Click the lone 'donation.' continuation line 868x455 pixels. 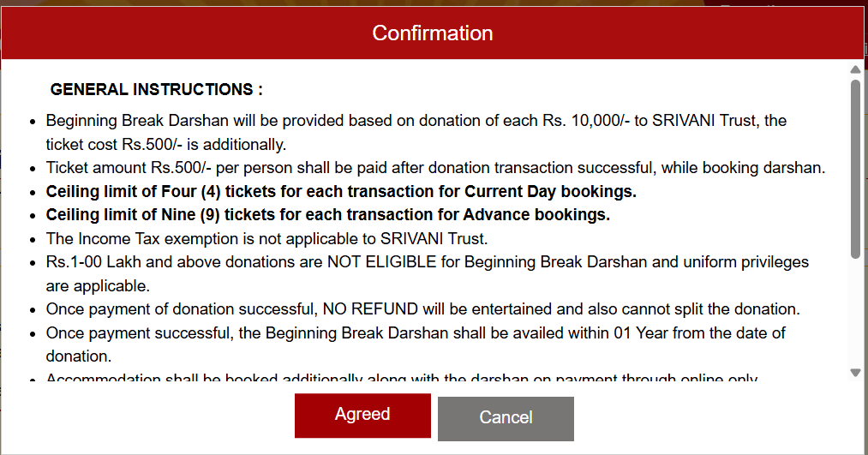point(77,355)
